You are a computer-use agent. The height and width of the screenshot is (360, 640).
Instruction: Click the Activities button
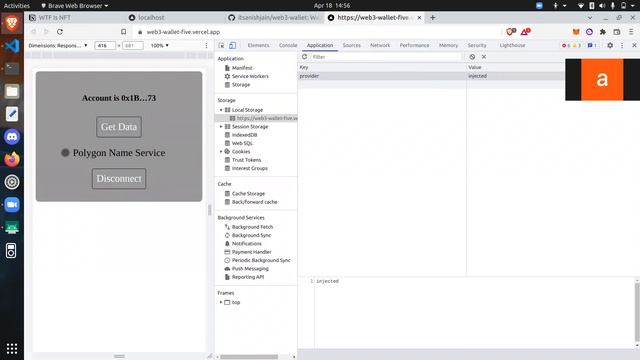[x=17, y=6]
